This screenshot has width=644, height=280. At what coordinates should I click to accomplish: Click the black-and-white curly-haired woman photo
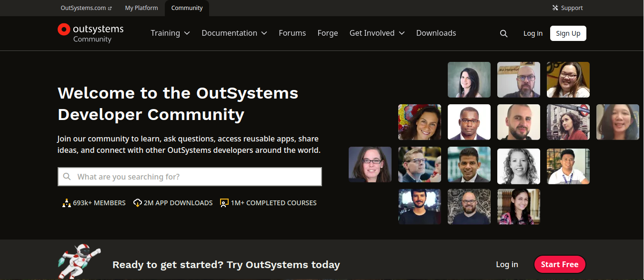coord(519,166)
